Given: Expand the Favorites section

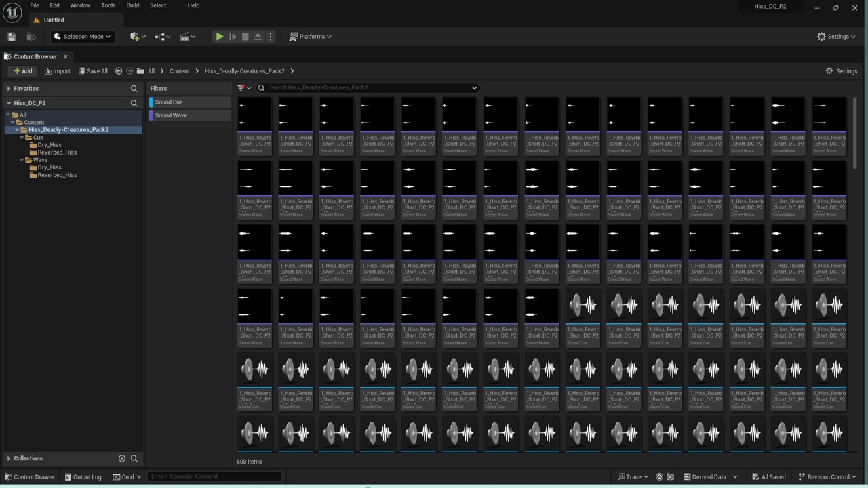Looking at the screenshot, I should pos(9,89).
